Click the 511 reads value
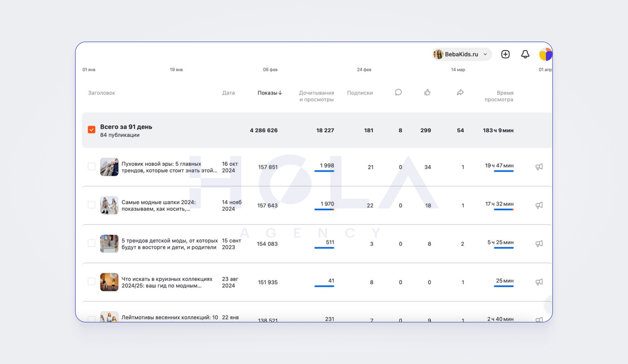The image size is (628, 364). 330,242
